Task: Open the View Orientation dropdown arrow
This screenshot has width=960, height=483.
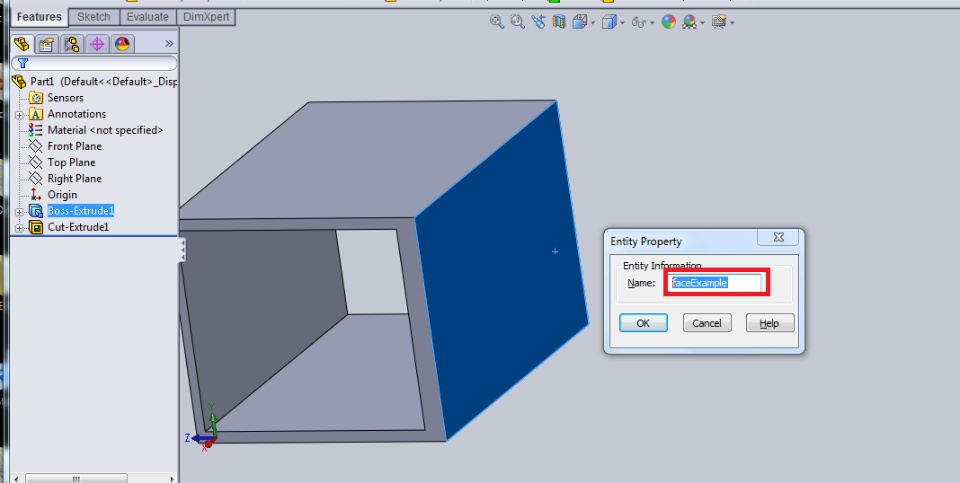Action: 593,23
